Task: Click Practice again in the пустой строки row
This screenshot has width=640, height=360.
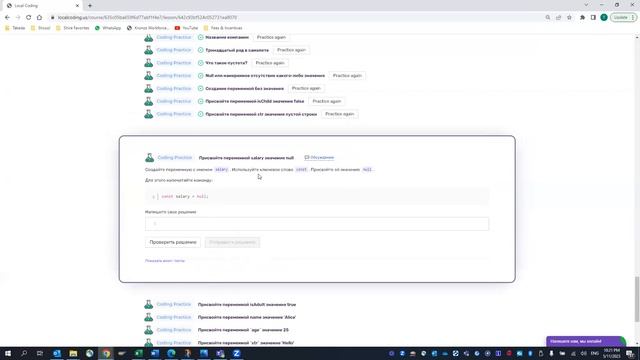Action: (x=340, y=114)
